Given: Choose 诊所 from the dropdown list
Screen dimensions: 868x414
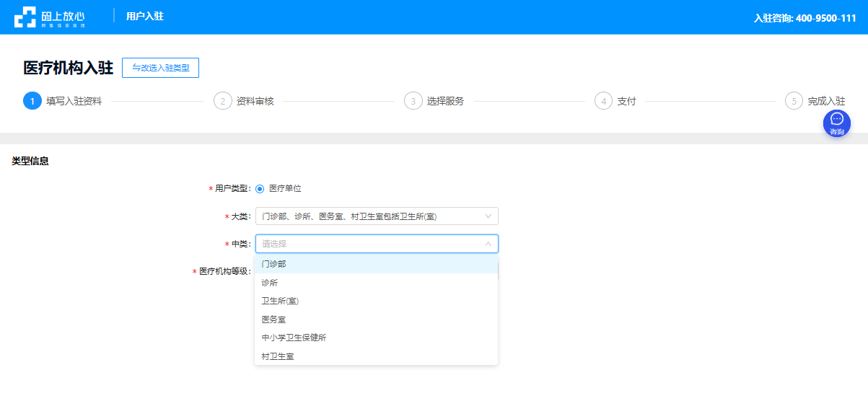Looking at the screenshot, I should 270,283.
